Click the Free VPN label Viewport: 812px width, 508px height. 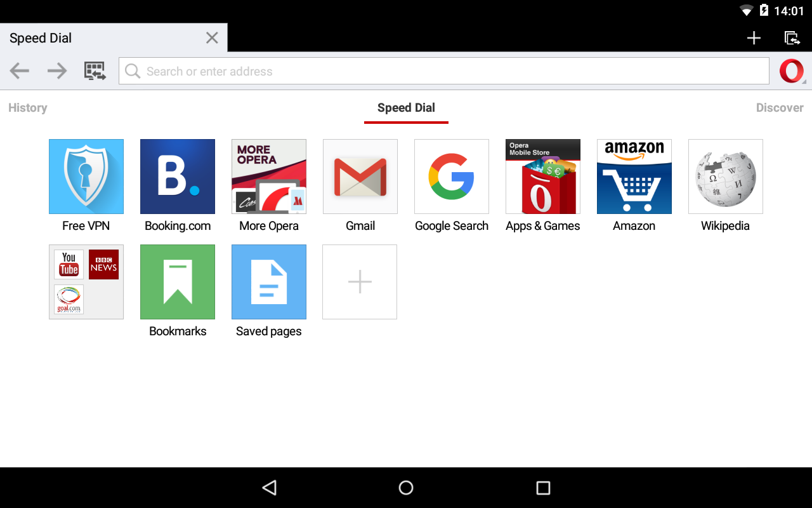pyautogui.click(x=86, y=226)
